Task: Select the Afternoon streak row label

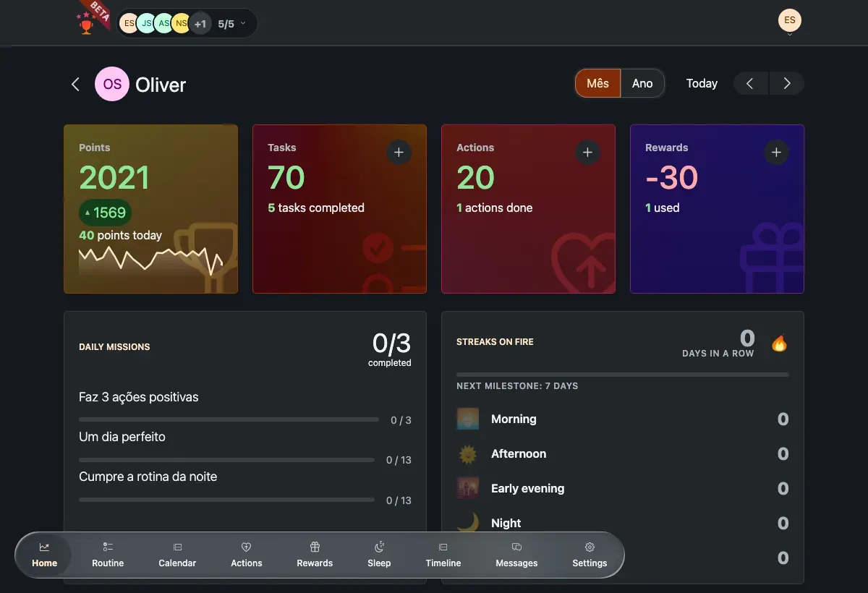Action: pyautogui.click(x=519, y=453)
